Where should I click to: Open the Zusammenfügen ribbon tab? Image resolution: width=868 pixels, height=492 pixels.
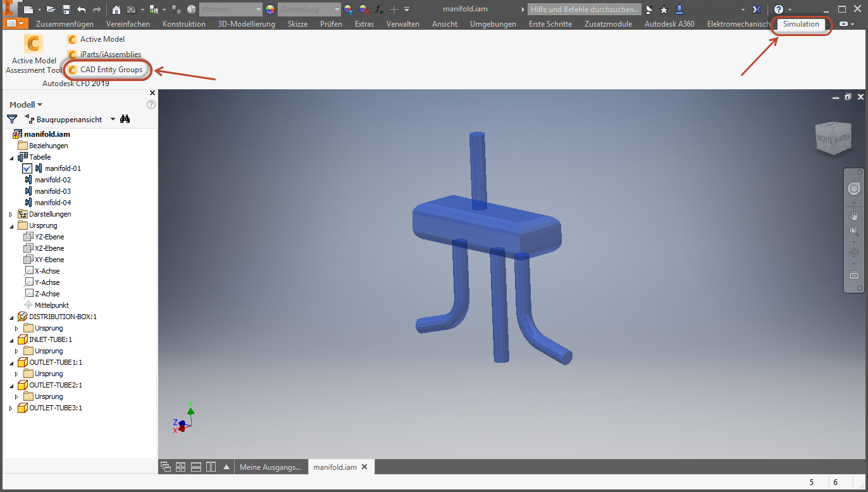(65, 24)
